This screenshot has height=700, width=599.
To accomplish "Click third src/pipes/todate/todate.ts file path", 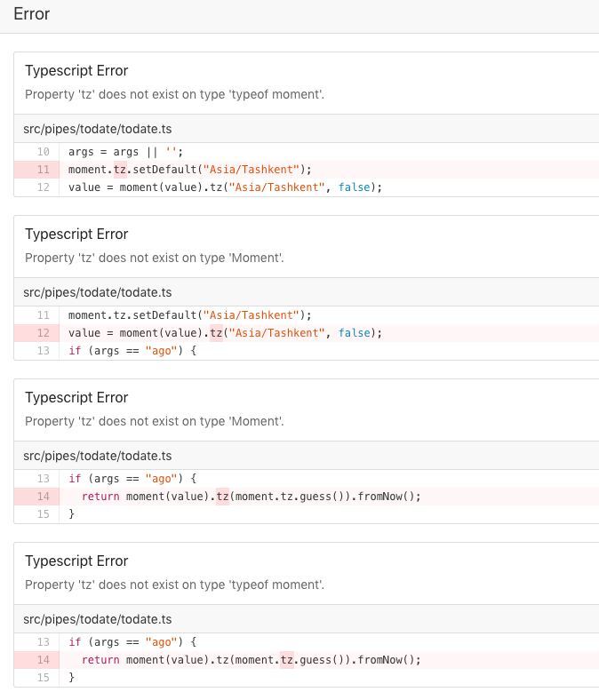I will point(98,456).
